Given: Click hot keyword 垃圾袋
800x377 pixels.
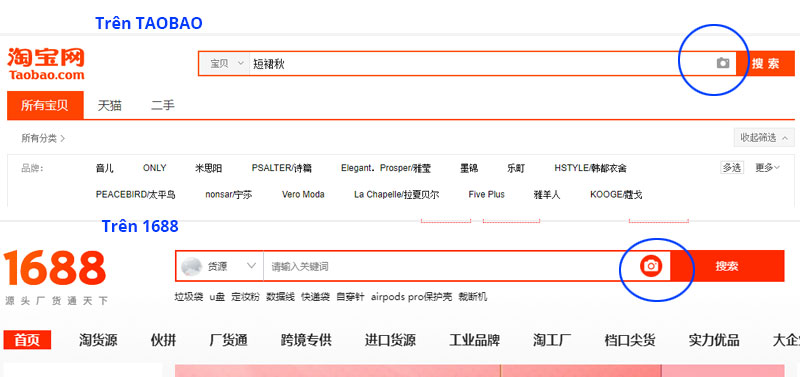Looking at the screenshot, I should (189, 296).
